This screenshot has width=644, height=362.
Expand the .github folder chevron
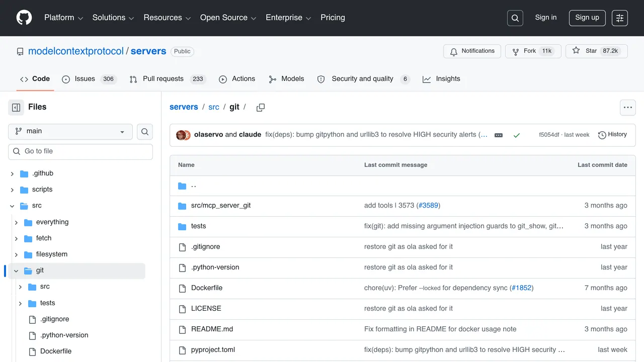[x=12, y=174]
